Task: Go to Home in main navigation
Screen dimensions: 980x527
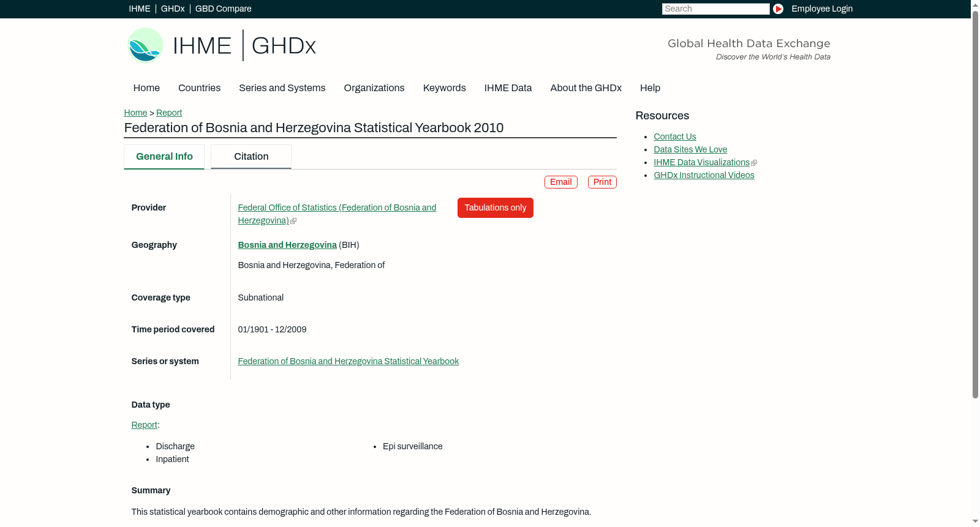Action: [x=146, y=88]
